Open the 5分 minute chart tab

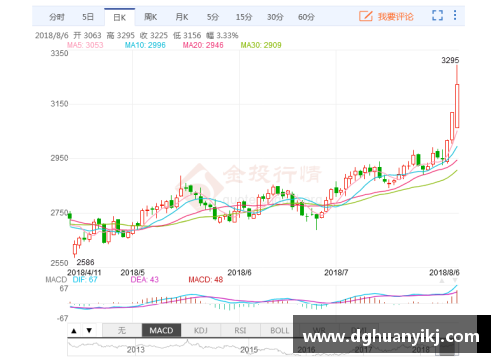point(213,17)
